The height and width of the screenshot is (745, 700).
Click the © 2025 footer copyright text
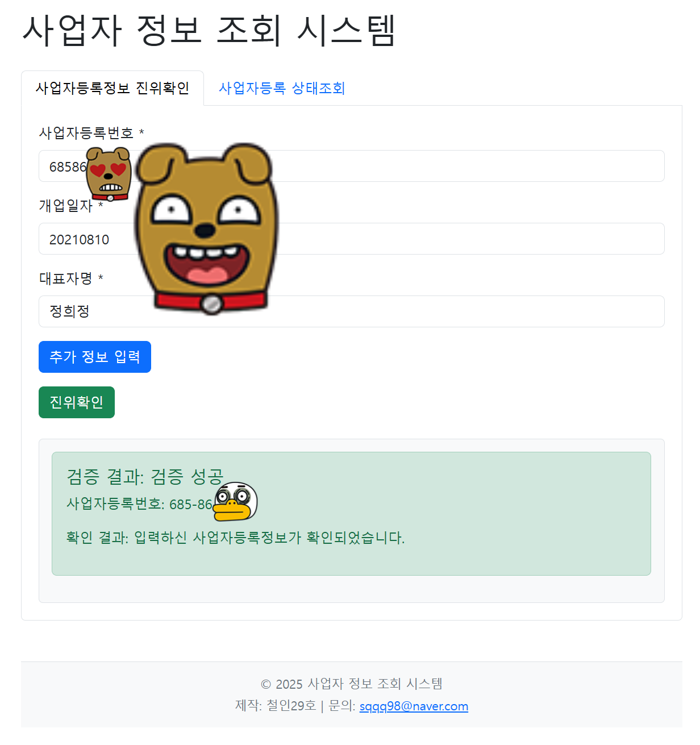coord(351,684)
